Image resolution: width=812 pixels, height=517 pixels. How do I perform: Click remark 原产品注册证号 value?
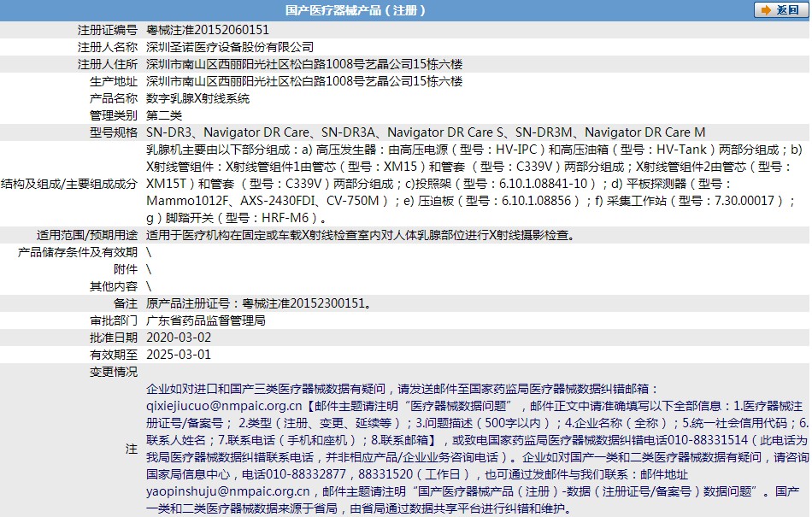pyautogui.click(x=260, y=303)
